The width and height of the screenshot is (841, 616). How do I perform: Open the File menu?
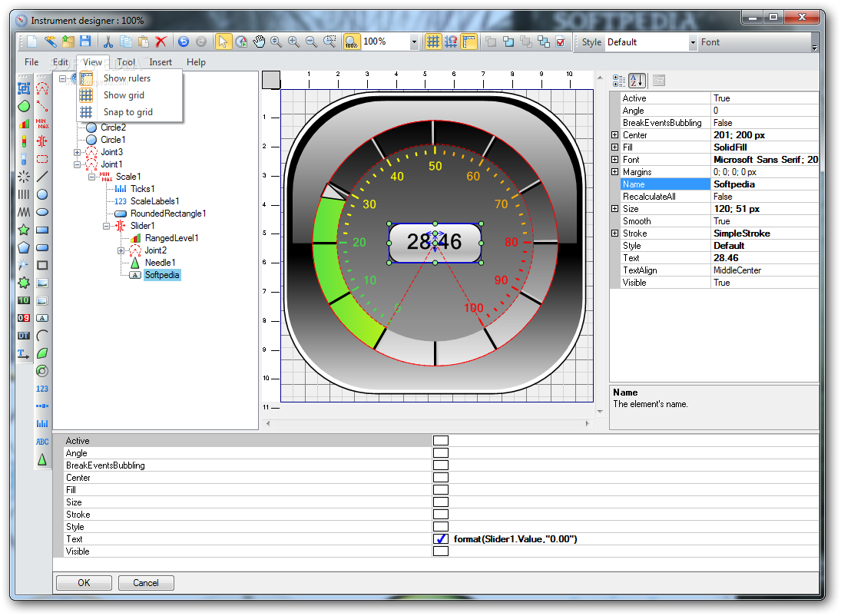31,62
